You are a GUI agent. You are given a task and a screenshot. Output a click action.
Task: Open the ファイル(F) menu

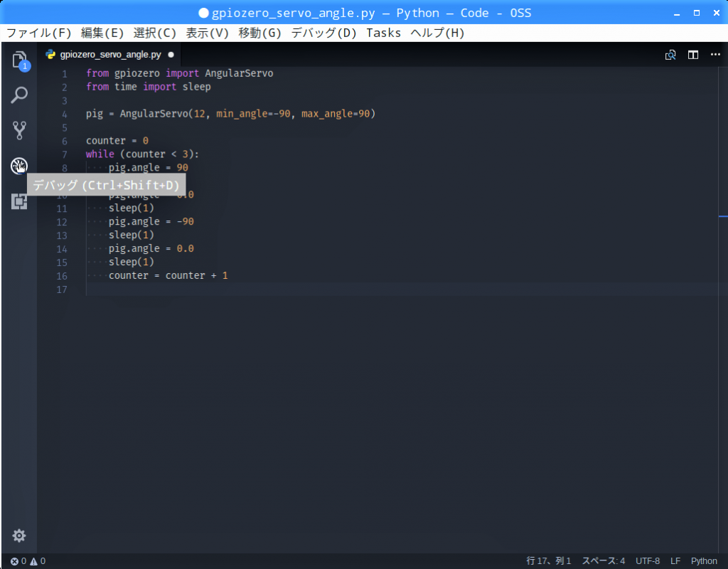[x=38, y=33]
